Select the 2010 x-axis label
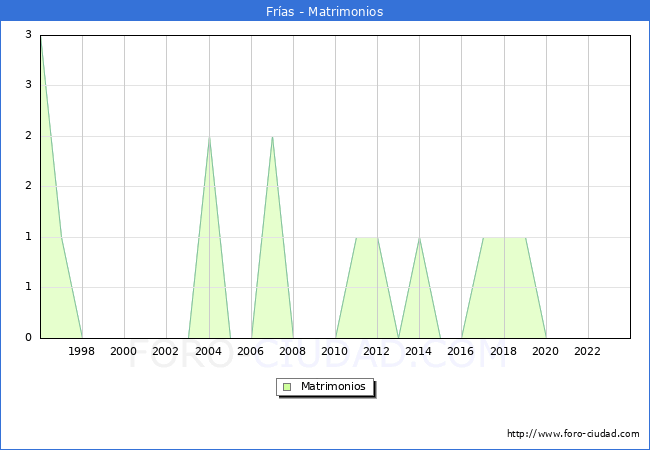The height and width of the screenshot is (450, 650). pyautogui.click(x=335, y=351)
